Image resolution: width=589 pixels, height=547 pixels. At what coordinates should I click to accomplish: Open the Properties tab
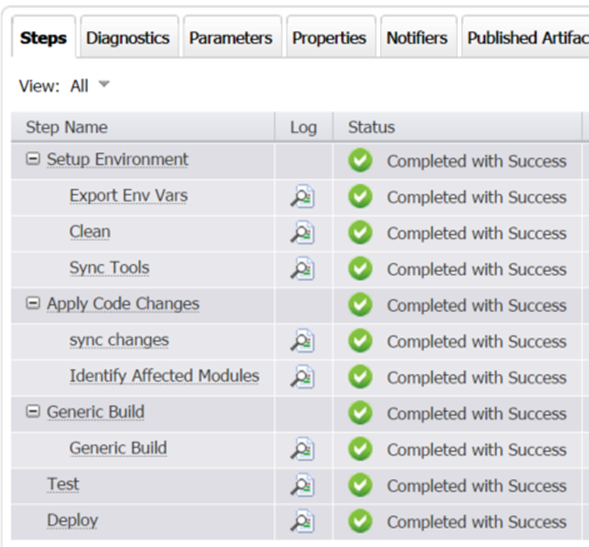point(329,38)
